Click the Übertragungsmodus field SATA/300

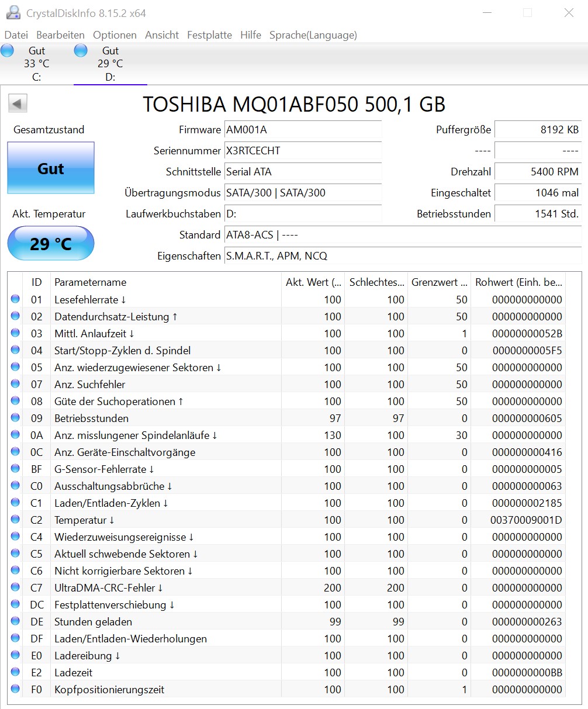(303, 193)
